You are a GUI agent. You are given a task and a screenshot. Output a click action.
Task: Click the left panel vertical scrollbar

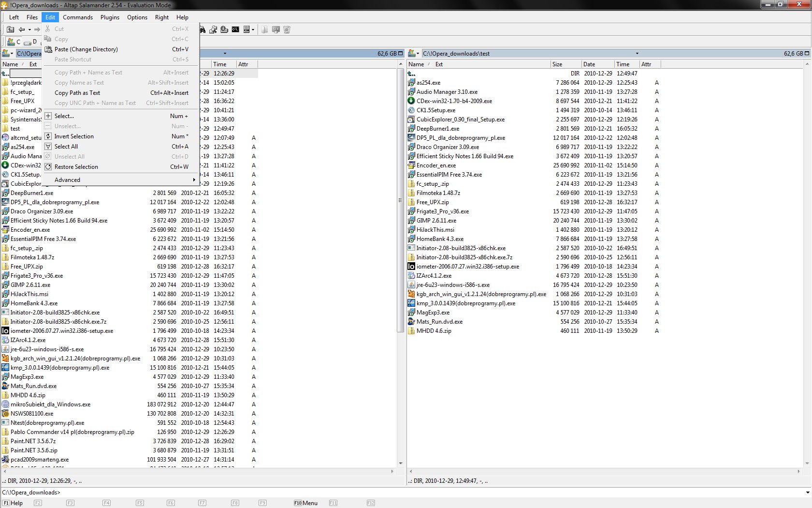pyautogui.click(x=400, y=200)
